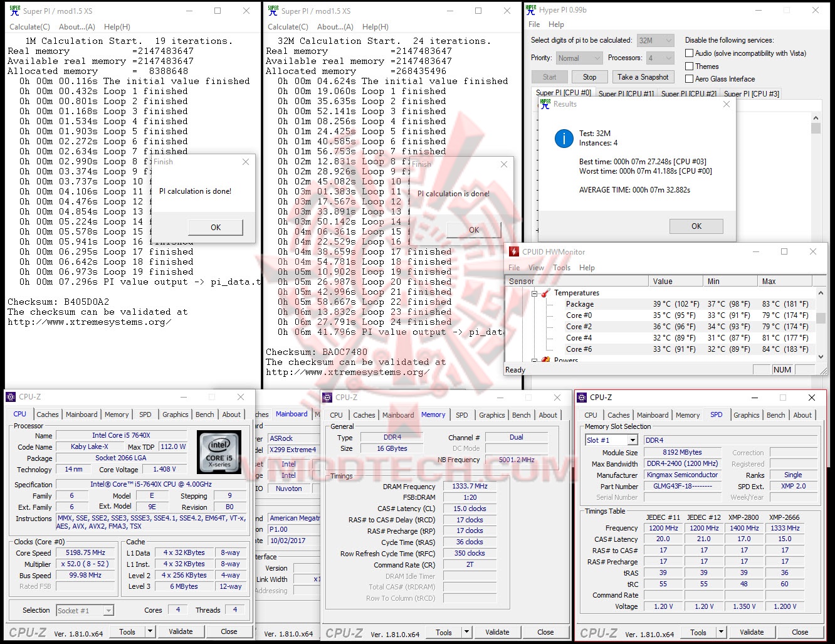Click Validate in the SPD CPU-Z window
This screenshot has width=835, height=644.
coord(752,632)
